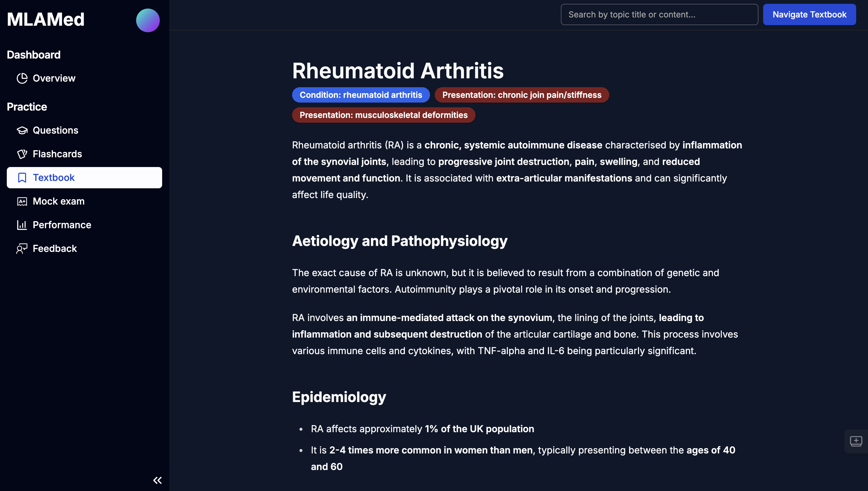Viewport: 868px width, 491px height.
Task: Click the Overview icon in sidebar
Action: click(22, 77)
